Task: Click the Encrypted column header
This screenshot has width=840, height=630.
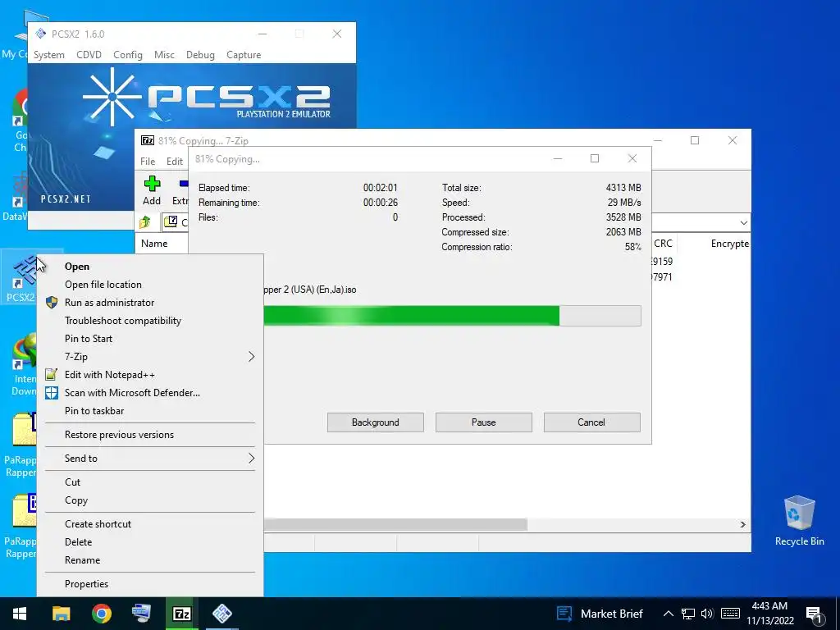Action: (x=729, y=243)
